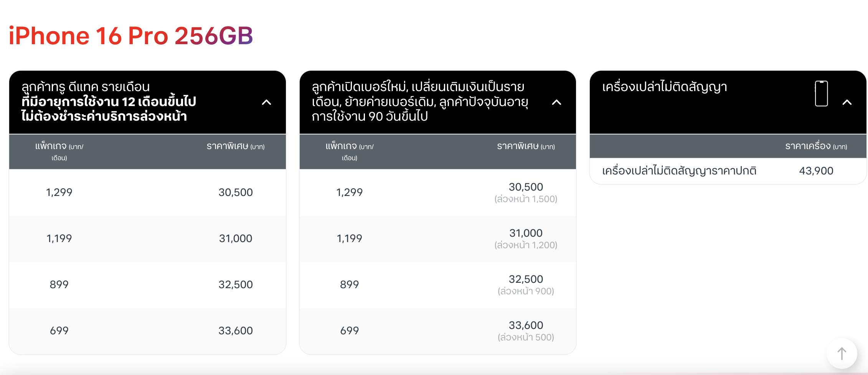Viewport: 868px width, 375px height.
Task: Collapse the new-number customers pricing card
Action: (x=556, y=102)
